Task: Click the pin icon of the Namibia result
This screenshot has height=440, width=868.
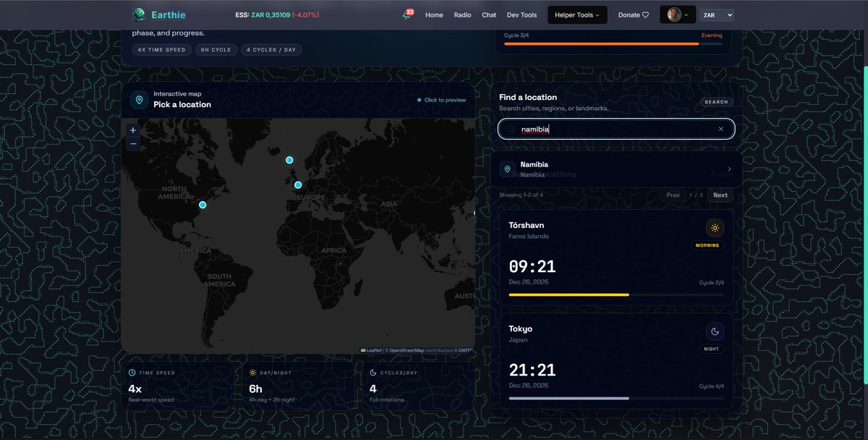Action: 507,169
